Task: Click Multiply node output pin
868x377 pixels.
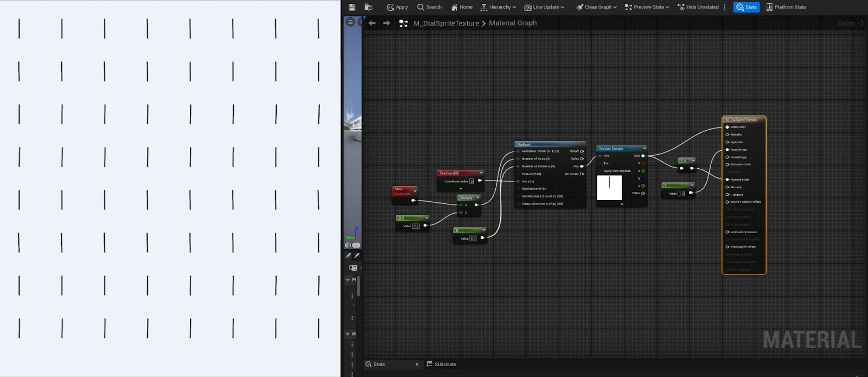Action: (x=476, y=205)
